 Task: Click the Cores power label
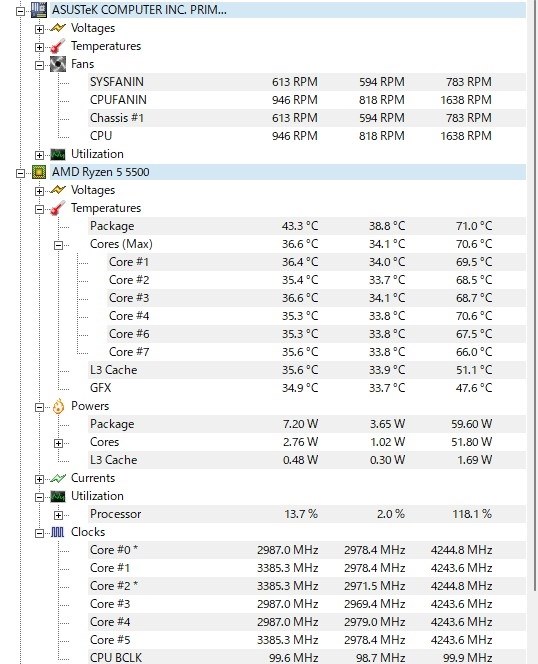click(x=104, y=442)
